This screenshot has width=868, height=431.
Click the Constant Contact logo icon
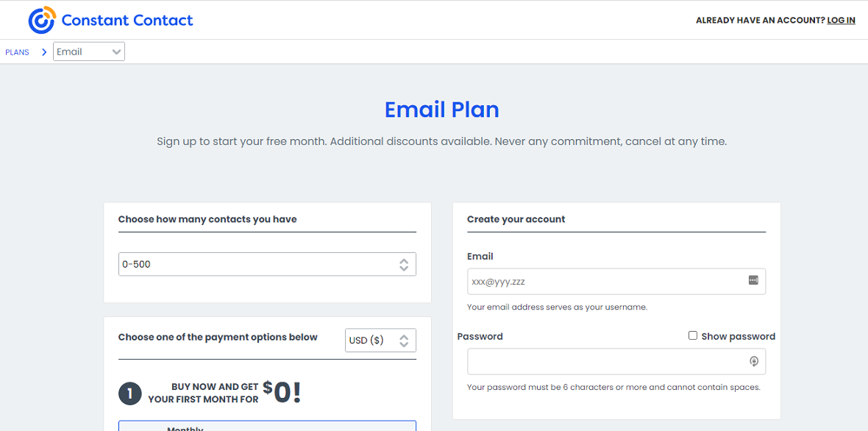pos(40,19)
